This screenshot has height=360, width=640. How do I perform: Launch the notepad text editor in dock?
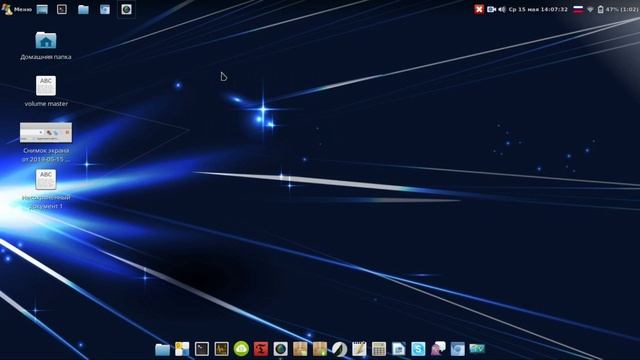359,349
